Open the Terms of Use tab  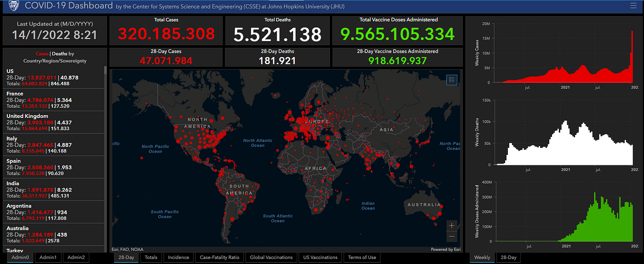(x=362, y=258)
